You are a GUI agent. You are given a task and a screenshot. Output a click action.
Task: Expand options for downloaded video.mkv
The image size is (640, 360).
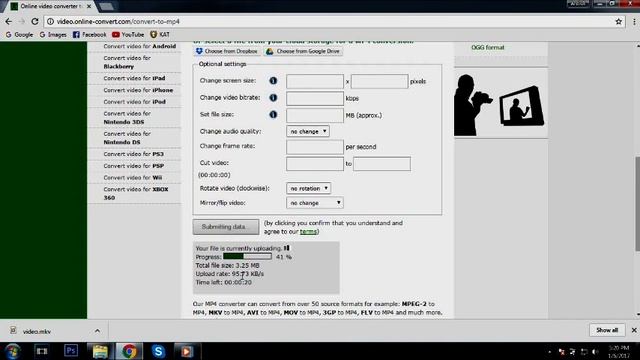click(x=97, y=331)
